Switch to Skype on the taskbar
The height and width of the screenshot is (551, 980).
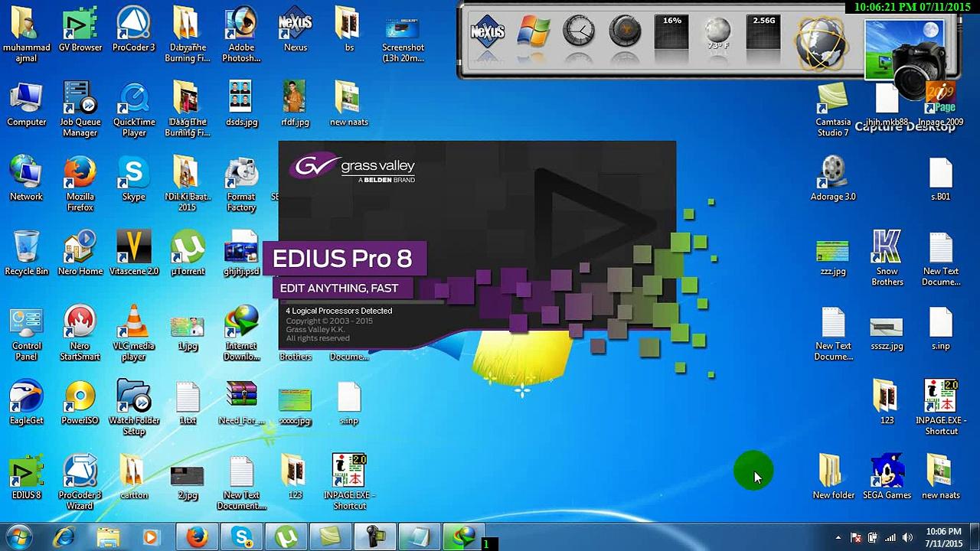(242, 537)
